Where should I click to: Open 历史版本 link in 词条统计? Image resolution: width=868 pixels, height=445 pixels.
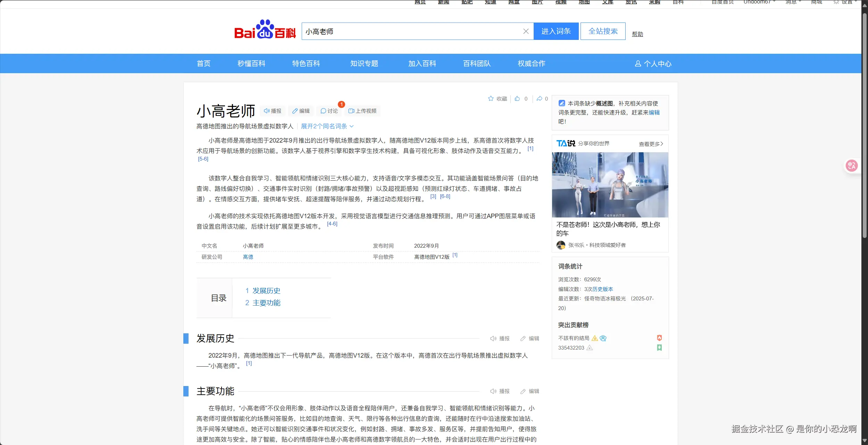click(x=603, y=289)
